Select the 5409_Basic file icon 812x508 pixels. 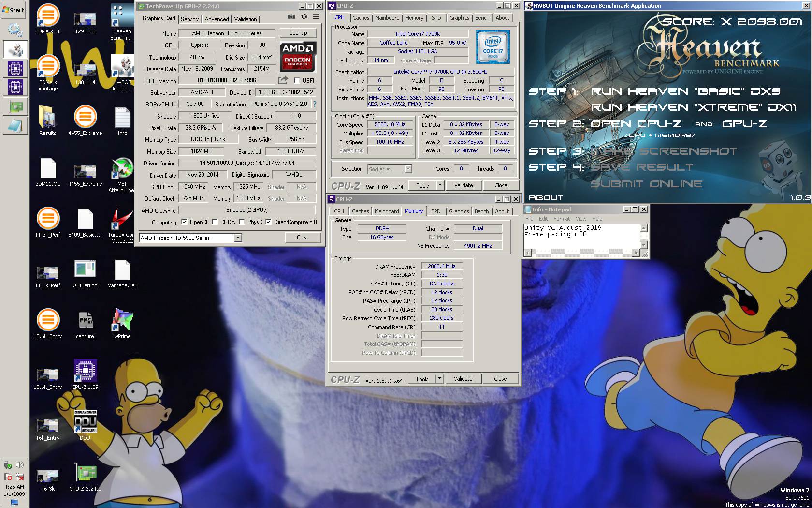click(x=85, y=223)
